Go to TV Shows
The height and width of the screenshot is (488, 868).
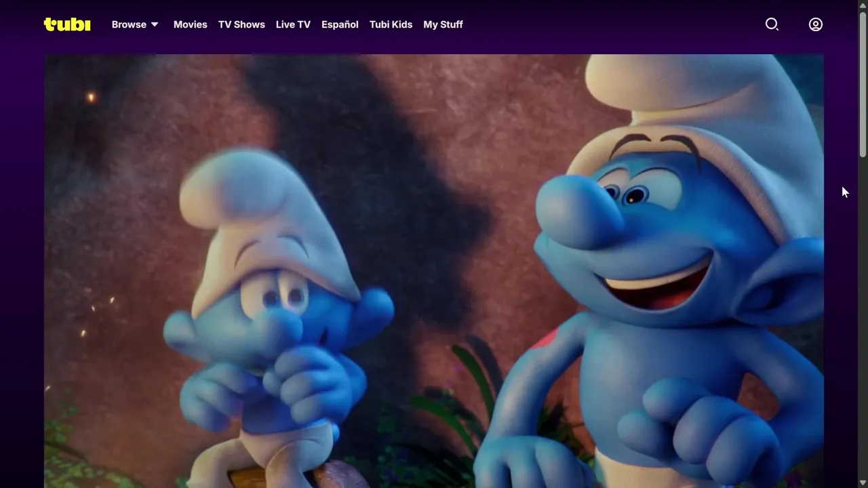241,24
